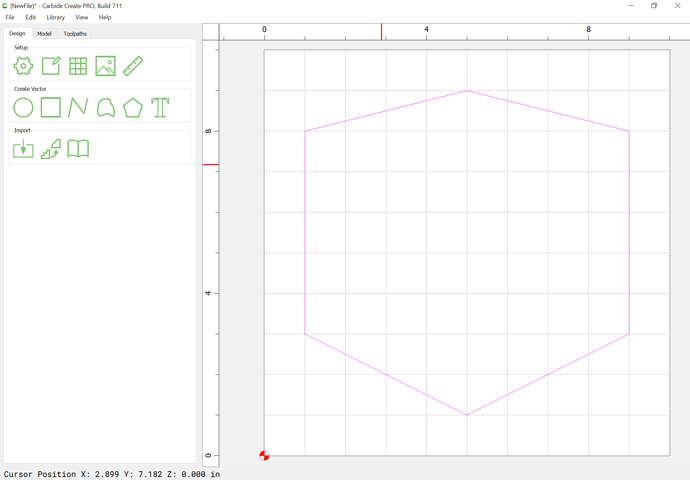Switch to the Toolpaths tab

click(x=75, y=33)
